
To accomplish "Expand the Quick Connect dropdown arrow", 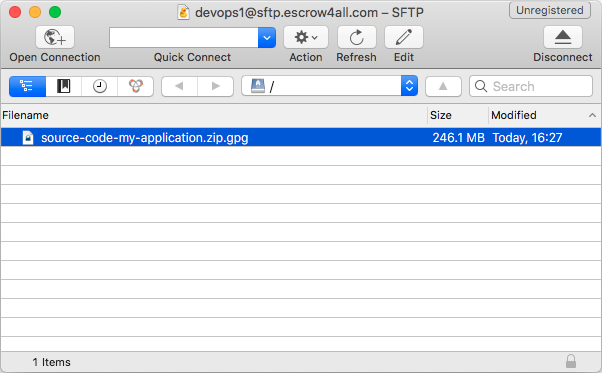I will coord(267,38).
